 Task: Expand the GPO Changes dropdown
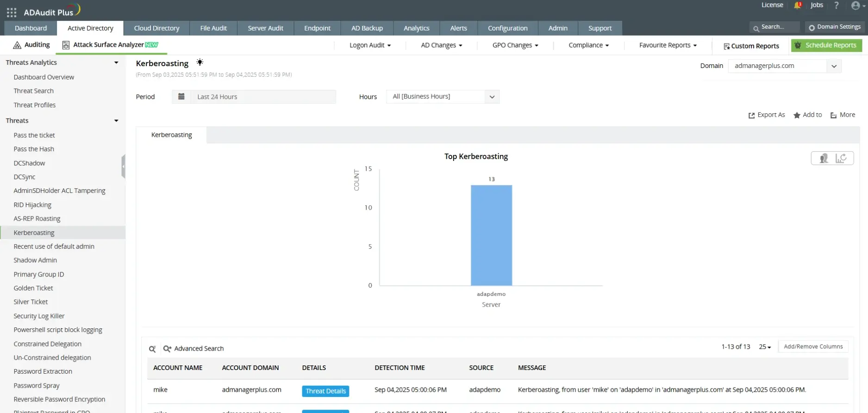(x=515, y=45)
